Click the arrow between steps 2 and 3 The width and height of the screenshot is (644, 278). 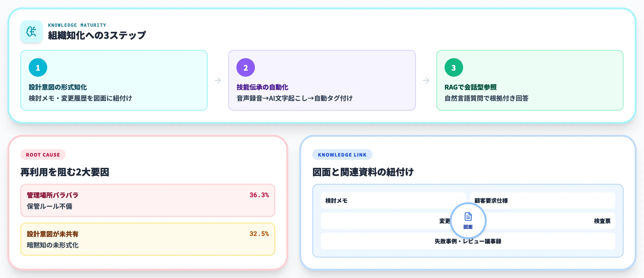coord(426,80)
